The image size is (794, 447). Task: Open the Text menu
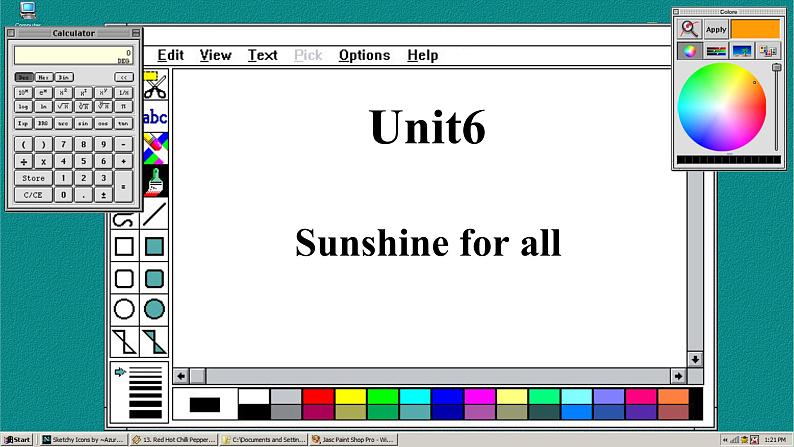click(x=263, y=55)
